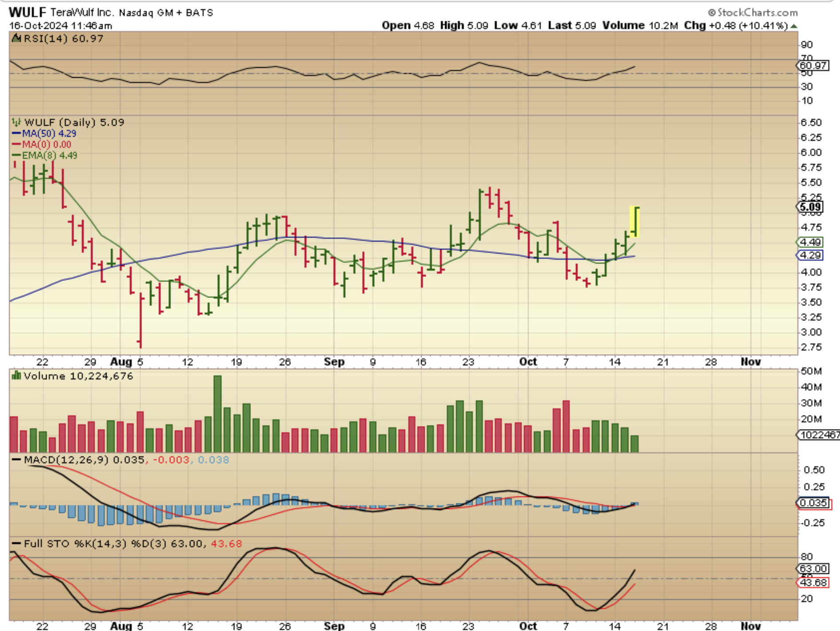Click the Volume 10,224,676 legend text
Screen dimensions: 840x631
point(78,376)
